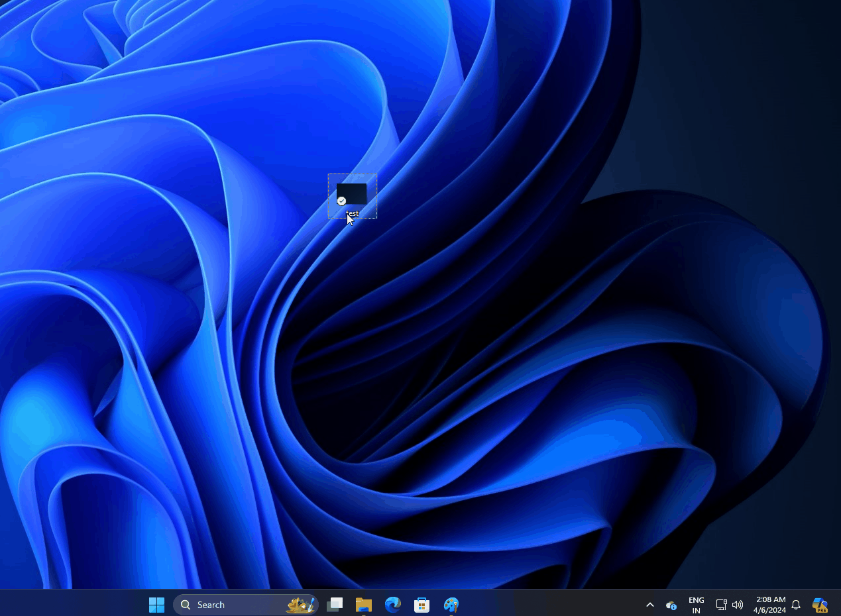Open the Windows Start menu
Screen dimensions: 841x616
tap(156, 605)
